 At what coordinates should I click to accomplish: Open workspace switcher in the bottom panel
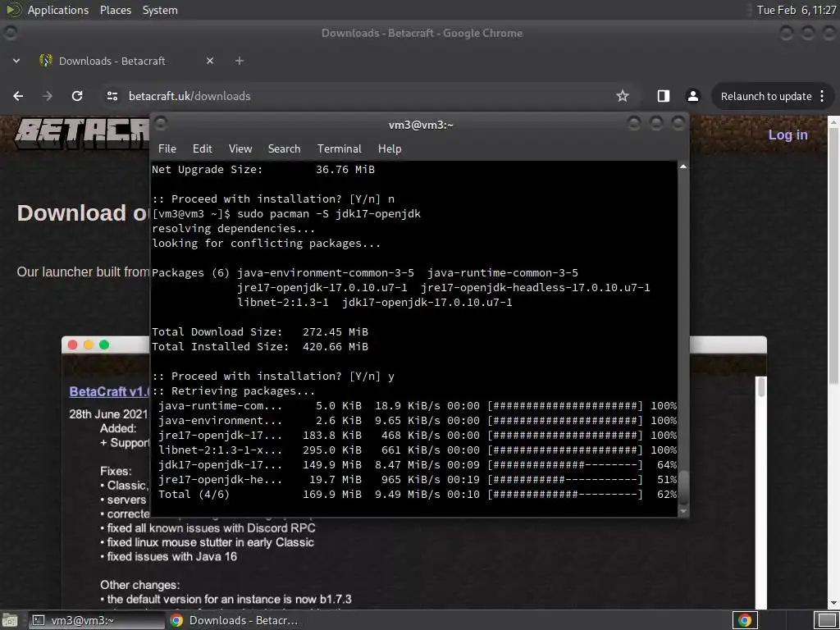(825, 620)
